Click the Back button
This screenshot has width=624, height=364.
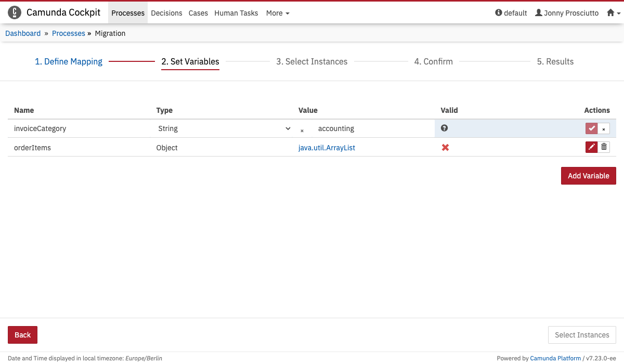coord(22,335)
